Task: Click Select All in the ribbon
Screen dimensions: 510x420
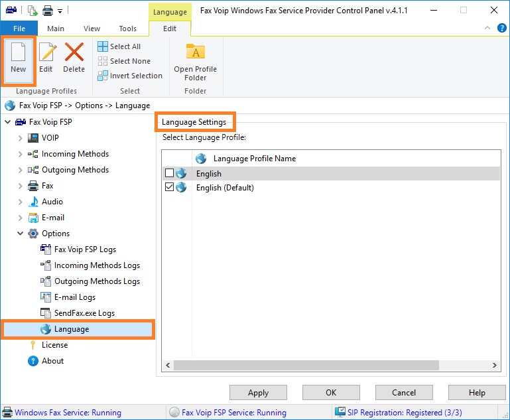Action: coord(119,46)
